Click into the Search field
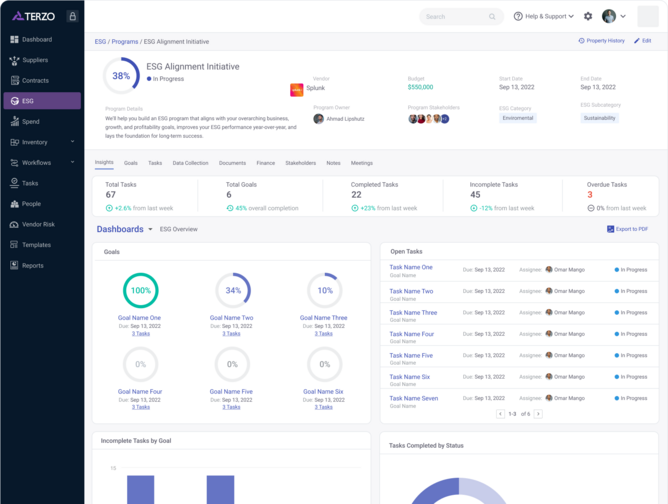668x504 pixels. click(x=461, y=17)
